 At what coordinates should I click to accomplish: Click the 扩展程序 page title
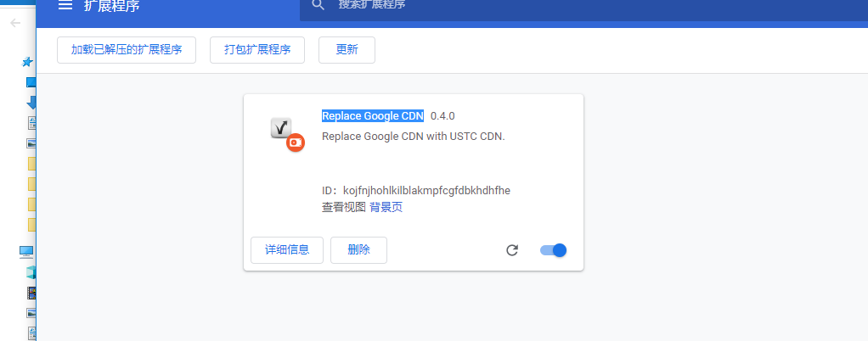point(112,6)
